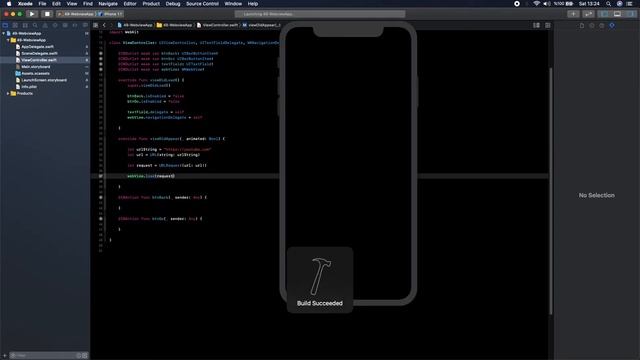The width and height of the screenshot is (640, 360).
Task: Click the activity status bar in toolbar
Action: click(x=320, y=14)
